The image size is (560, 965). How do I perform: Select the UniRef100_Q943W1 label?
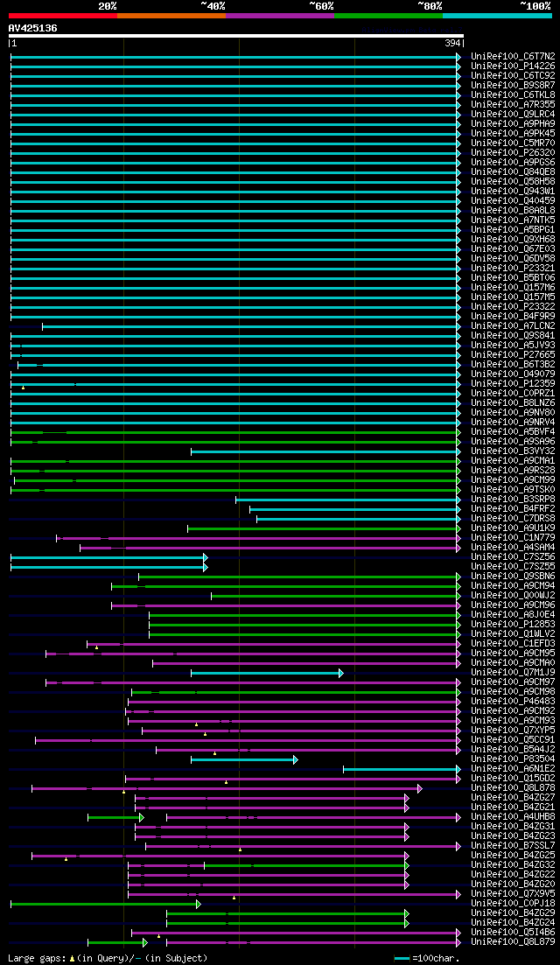pos(513,192)
